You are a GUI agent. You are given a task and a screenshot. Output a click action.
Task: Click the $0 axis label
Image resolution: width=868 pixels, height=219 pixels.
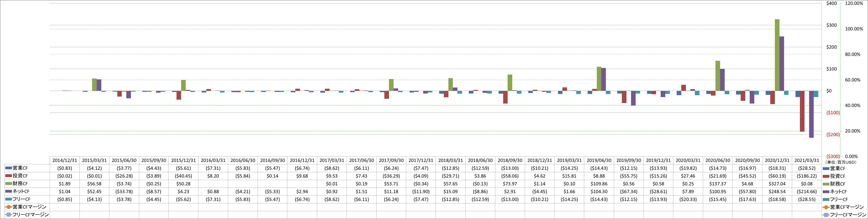click(829, 91)
